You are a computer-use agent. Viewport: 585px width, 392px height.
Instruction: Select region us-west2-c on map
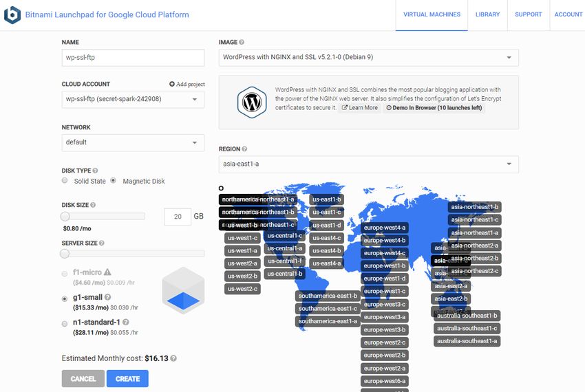242,289
